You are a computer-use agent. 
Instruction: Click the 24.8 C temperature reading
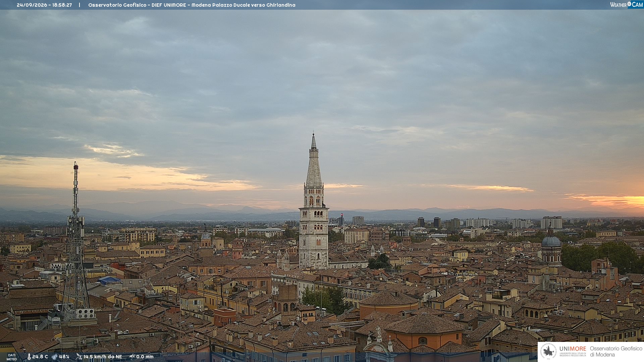coord(40,357)
